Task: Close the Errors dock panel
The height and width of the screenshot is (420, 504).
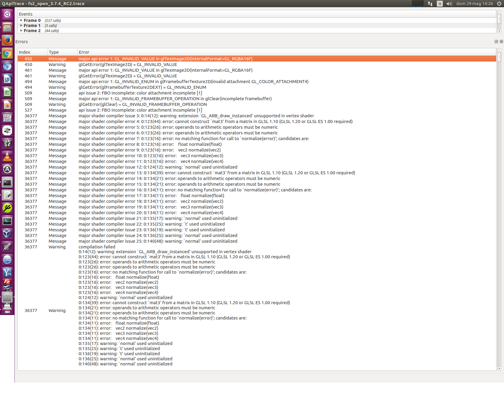Action: 501,42
